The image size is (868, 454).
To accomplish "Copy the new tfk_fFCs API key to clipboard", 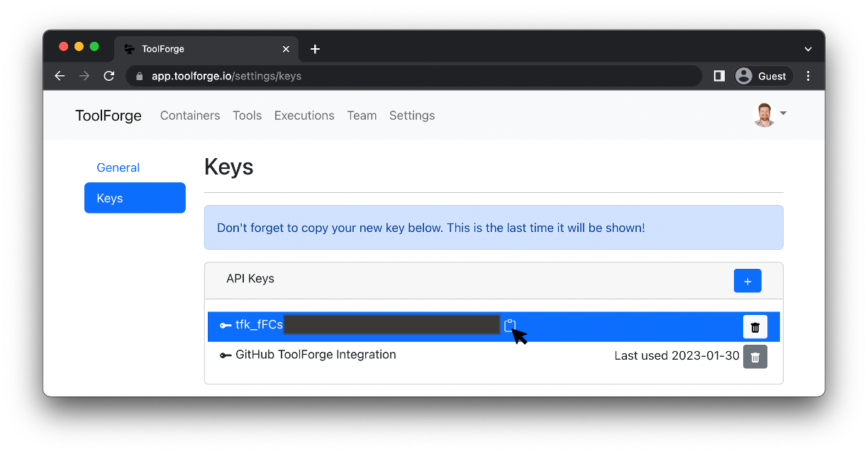I will 509,326.
